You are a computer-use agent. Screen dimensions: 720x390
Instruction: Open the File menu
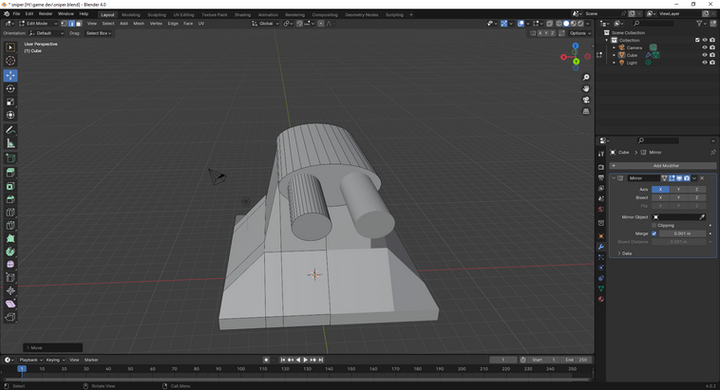coord(16,14)
